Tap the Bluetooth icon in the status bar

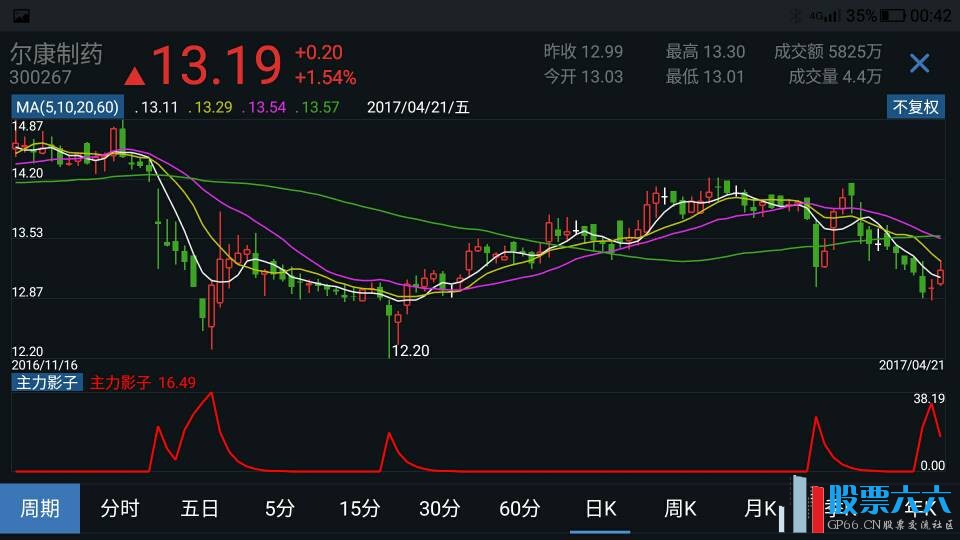(x=796, y=15)
